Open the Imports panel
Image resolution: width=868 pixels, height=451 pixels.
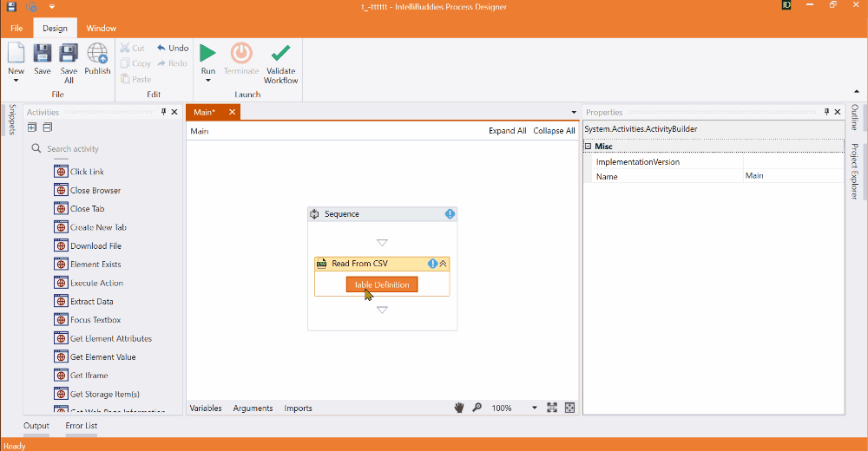[x=298, y=409]
